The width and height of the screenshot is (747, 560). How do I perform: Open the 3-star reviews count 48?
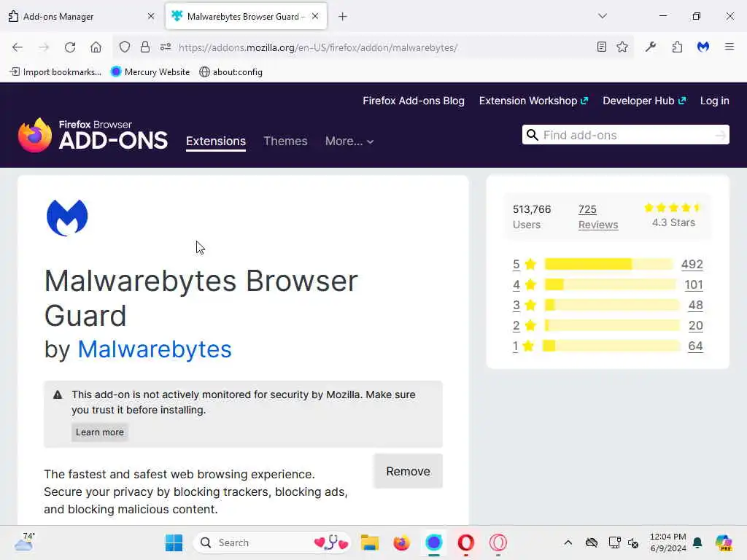pyautogui.click(x=695, y=306)
